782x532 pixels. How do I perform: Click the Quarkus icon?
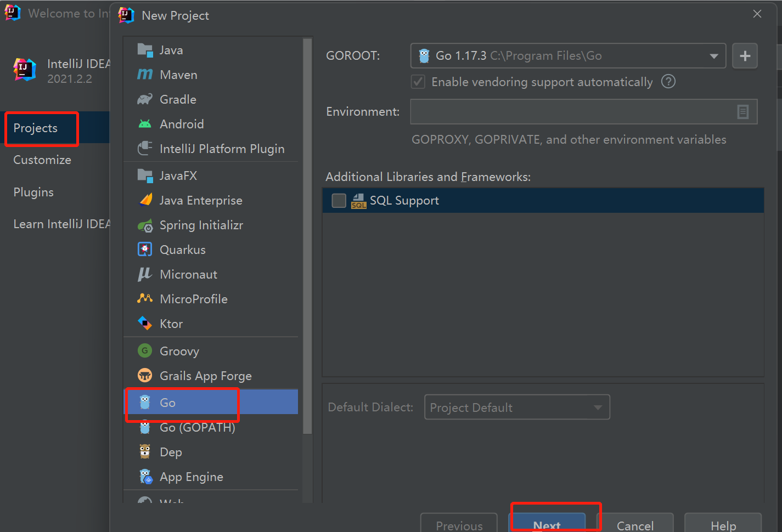tap(145, 250)
